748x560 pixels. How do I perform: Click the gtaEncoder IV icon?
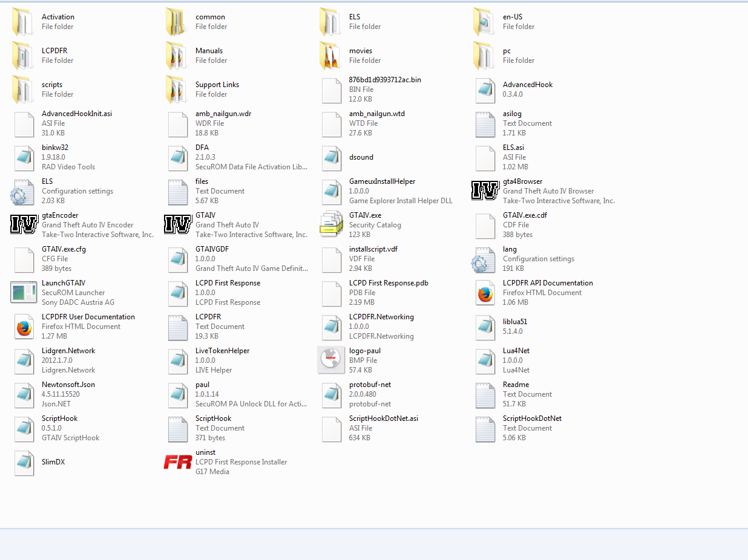point(24,224)
